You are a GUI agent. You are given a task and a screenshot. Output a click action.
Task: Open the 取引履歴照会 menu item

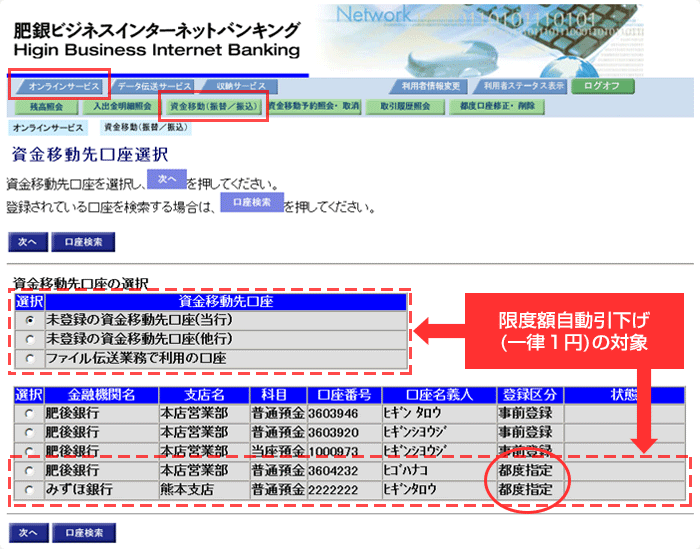pyautogui.click(x=405, y=107)
